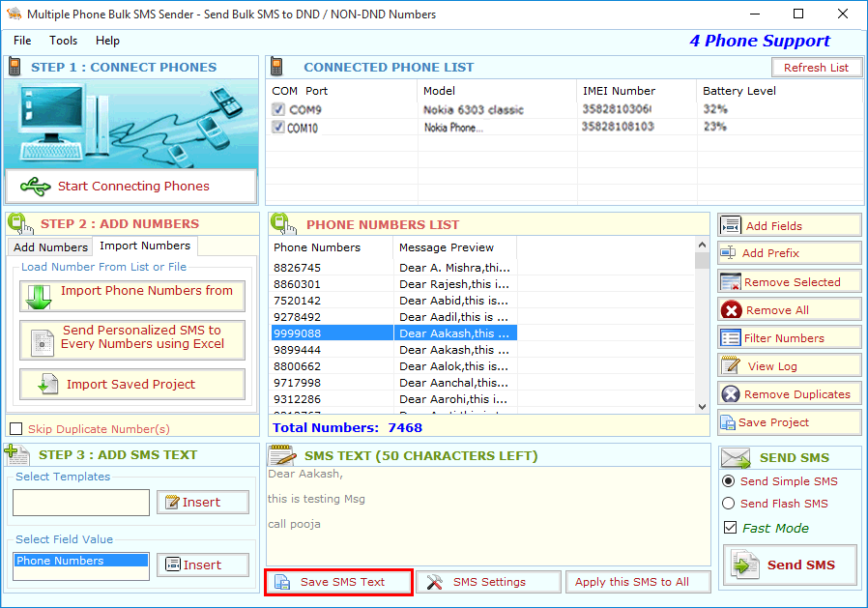Image resolution: width=868 pixels, height=608 pixels.
Task: Click the phone list scrollbar down arrow
Action: 702,407
